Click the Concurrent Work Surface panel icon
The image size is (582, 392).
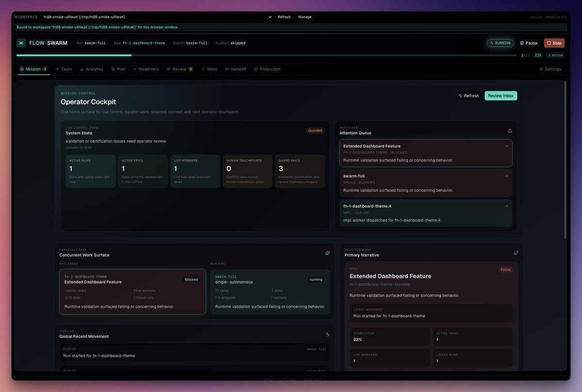click(327, 253)
